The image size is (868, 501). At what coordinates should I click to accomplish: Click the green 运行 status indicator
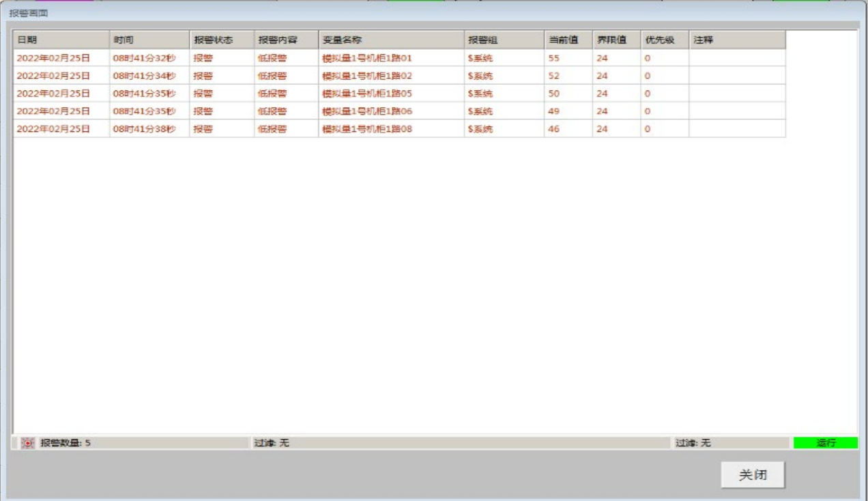(826, 443)
